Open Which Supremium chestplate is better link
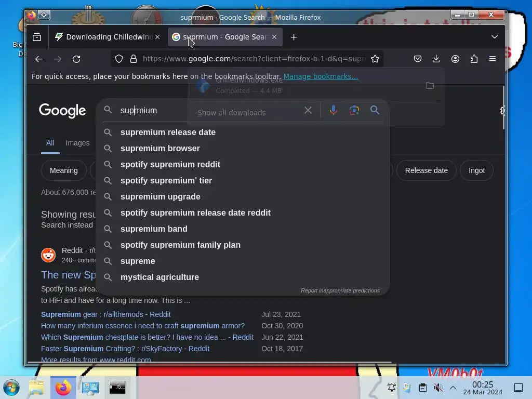 point(147,337)
